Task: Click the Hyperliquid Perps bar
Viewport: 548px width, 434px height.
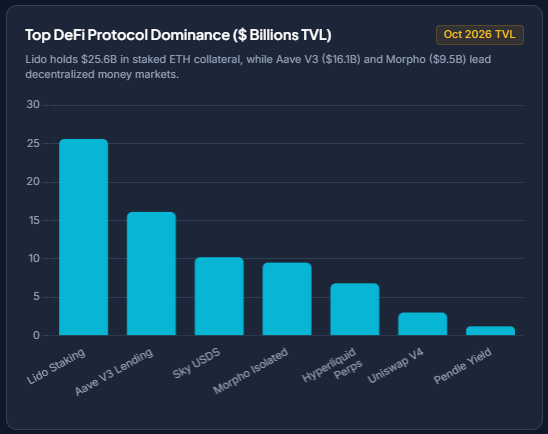Action: coord(355,309)
